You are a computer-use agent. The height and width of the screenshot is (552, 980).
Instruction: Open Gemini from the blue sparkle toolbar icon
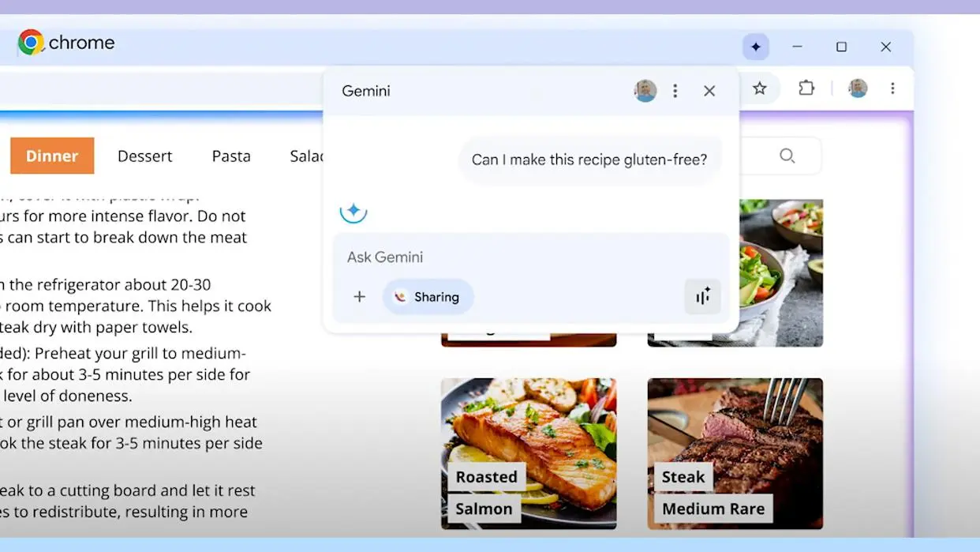(756, 47)
